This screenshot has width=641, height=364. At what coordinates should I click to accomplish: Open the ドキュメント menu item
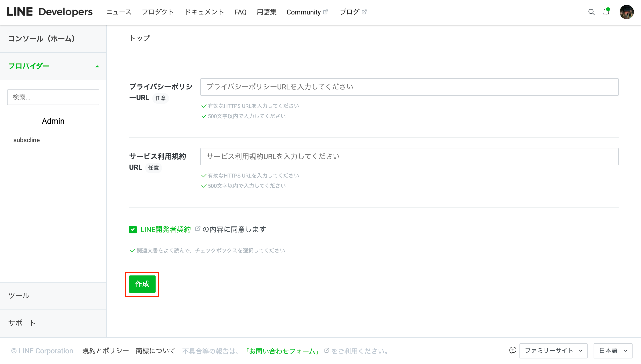(204, 12)
